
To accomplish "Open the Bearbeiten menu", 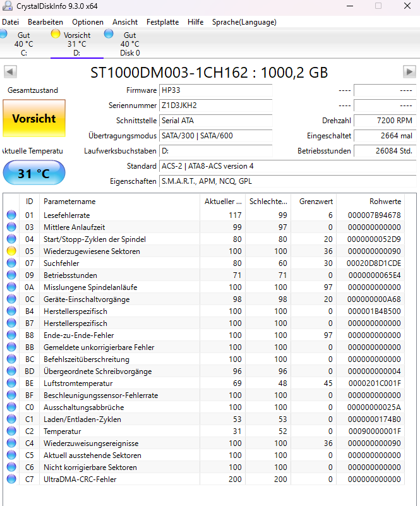I will (45, 22).
